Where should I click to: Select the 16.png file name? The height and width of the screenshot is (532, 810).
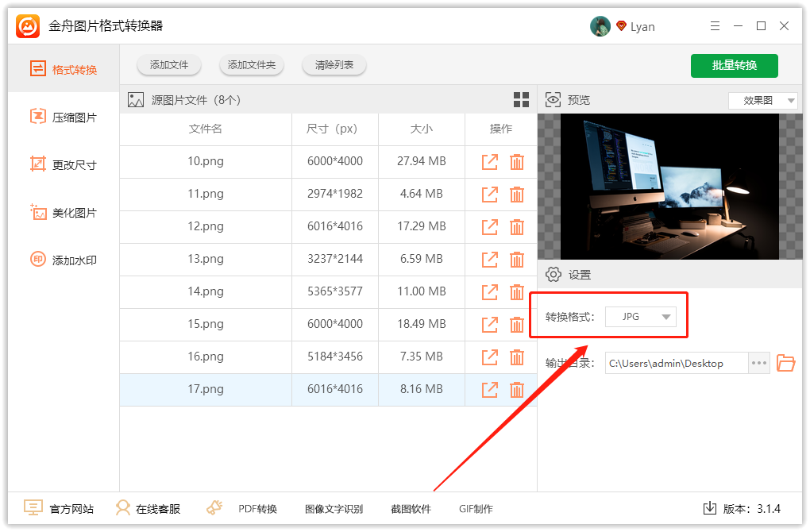(x=206, y=357)
